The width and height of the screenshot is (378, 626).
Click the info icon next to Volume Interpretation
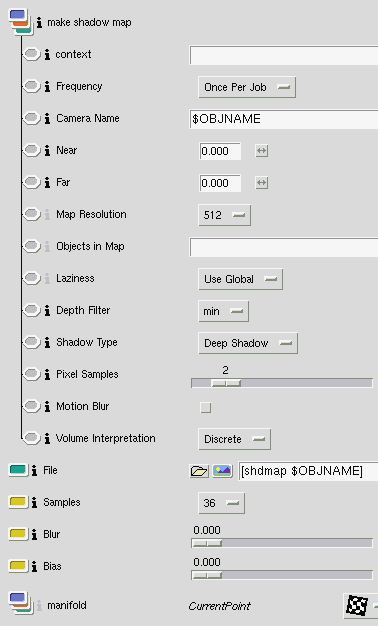47,438
